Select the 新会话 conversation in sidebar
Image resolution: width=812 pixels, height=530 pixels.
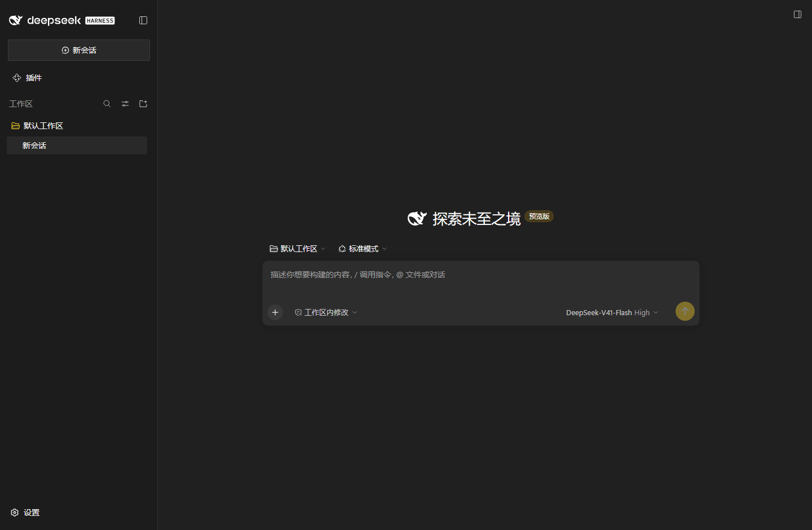coord(77,145)
